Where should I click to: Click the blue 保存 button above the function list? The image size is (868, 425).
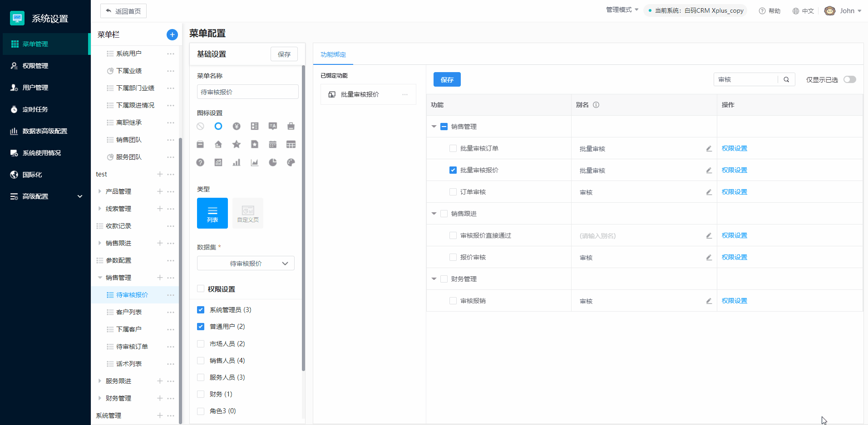tap(447, 79)
